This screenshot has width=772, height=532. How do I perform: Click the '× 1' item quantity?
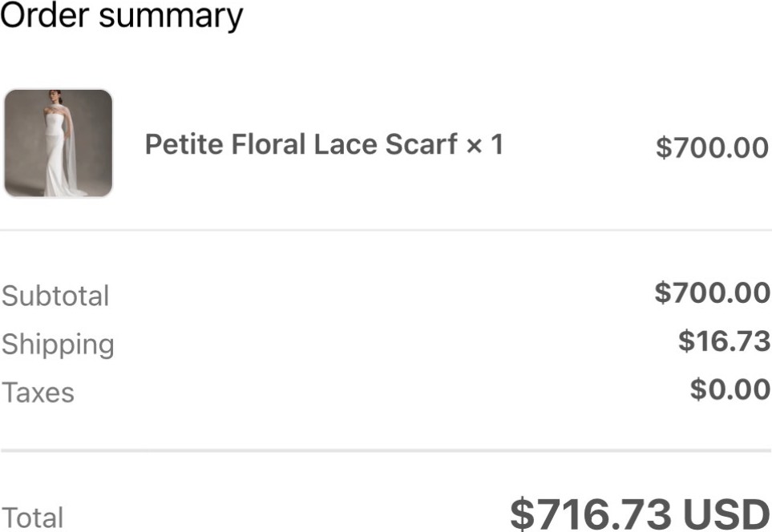485,144
